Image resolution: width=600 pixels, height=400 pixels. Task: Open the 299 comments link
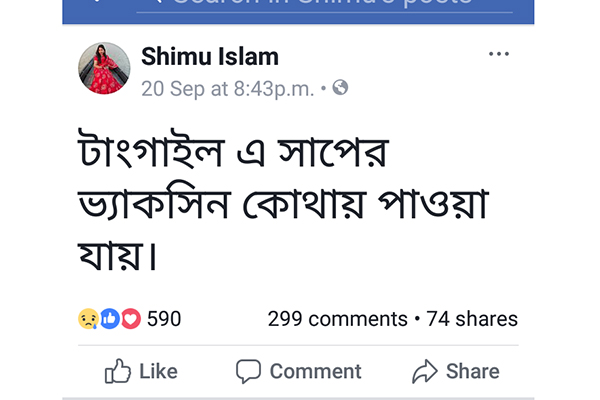[x=338, y=319]
